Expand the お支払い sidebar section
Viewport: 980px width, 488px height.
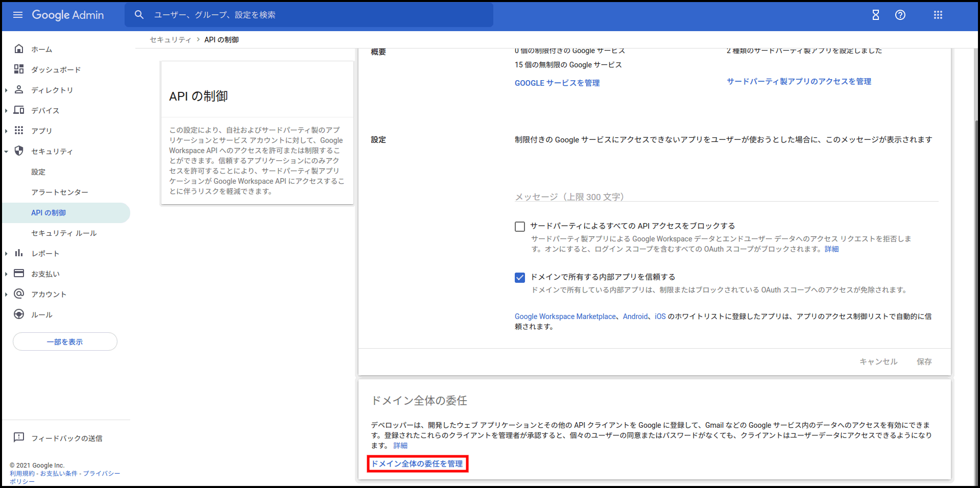[6, 274]
